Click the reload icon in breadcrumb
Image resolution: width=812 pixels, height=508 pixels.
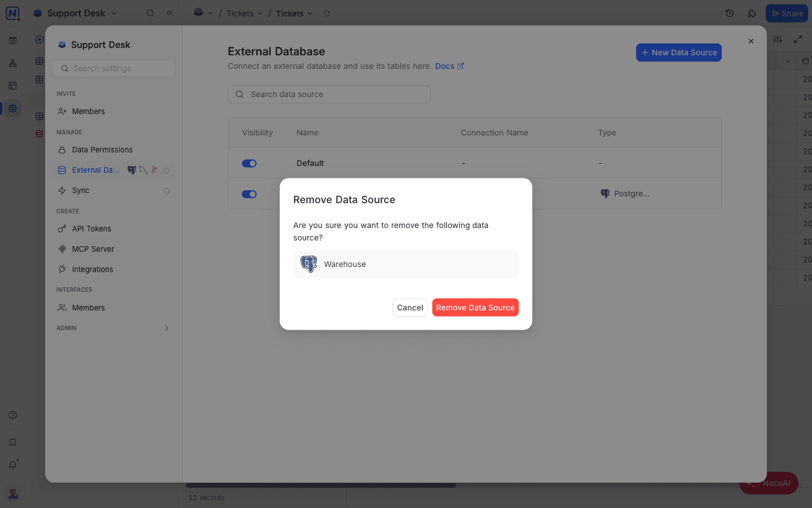(x=327, y=14)
